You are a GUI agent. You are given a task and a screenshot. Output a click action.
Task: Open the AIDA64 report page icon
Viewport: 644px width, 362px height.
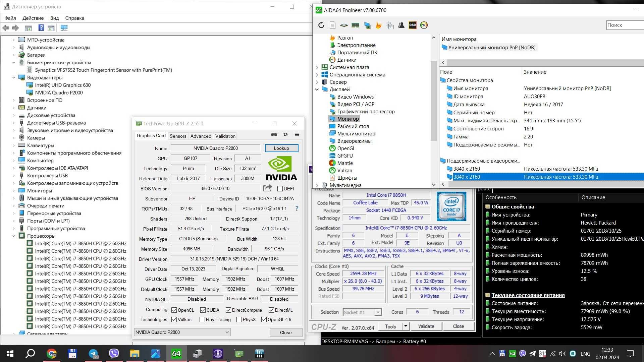[332, 25]
